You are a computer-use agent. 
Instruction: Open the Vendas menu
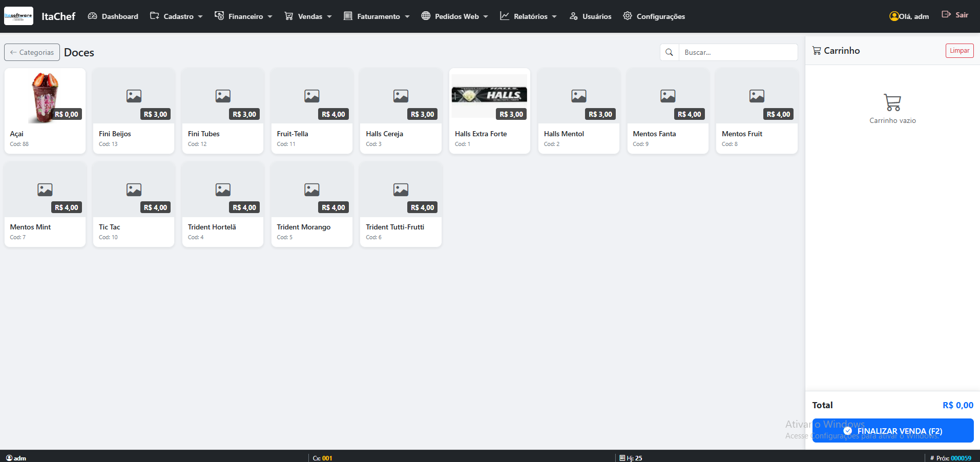(308, 16)
